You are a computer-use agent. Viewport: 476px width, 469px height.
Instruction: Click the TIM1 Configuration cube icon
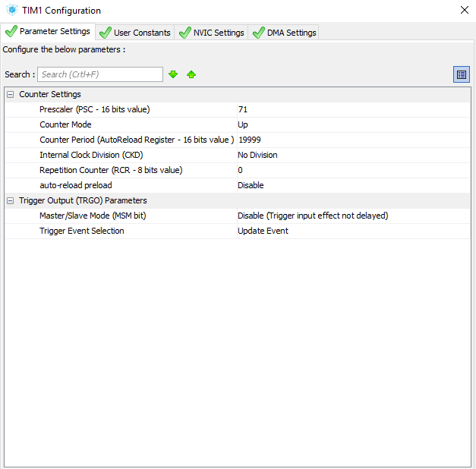click(x=11, y=11)
